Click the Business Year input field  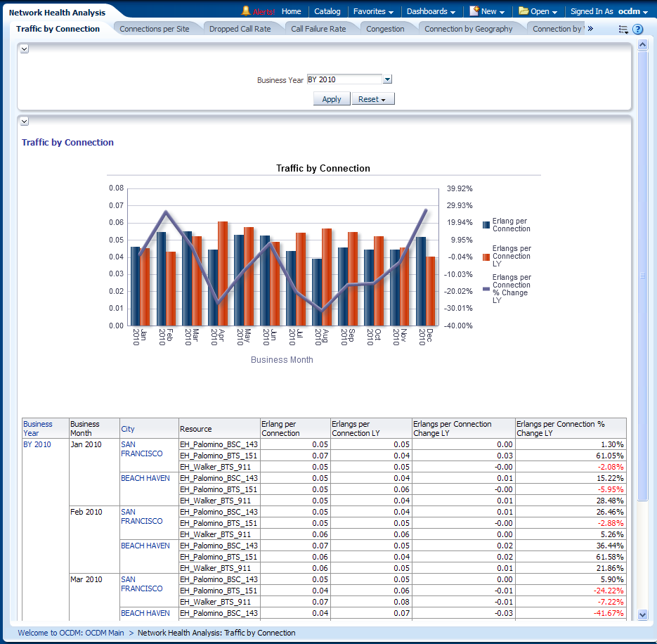(x=344, y=80)
